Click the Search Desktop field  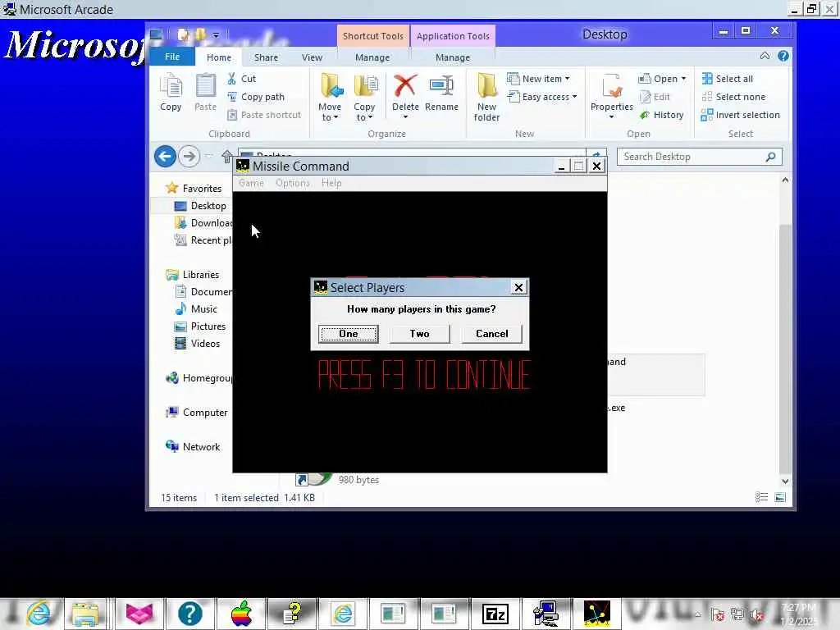(x=699, y=157)
